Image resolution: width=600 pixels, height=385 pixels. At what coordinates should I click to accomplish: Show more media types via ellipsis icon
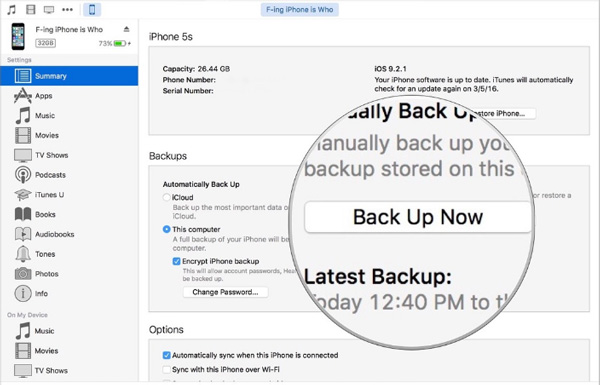(67, 10)
